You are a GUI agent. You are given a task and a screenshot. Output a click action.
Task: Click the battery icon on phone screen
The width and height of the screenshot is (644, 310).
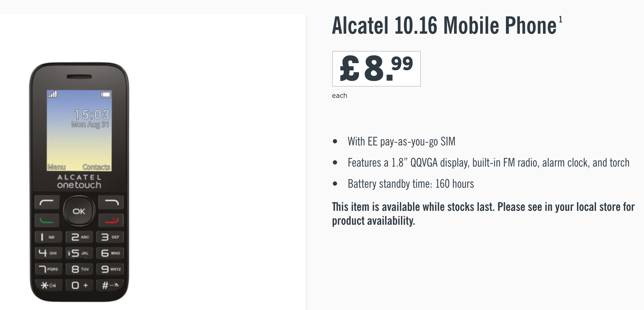(106, 95)
